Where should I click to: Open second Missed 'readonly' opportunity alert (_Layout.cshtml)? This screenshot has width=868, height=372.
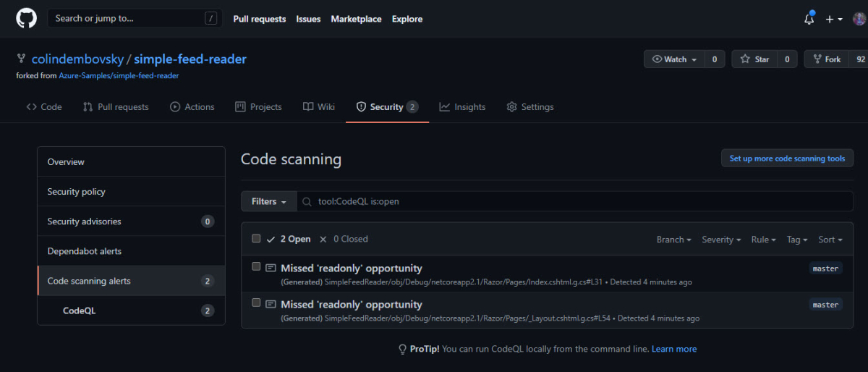tap(352, 304)
